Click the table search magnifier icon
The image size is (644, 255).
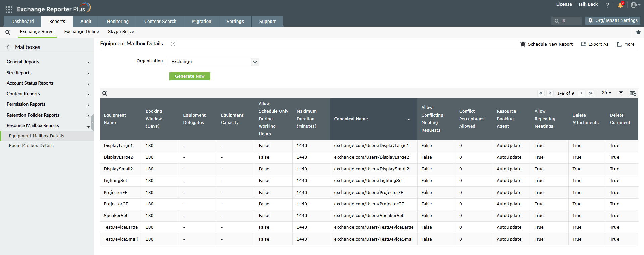click(105, 93)
